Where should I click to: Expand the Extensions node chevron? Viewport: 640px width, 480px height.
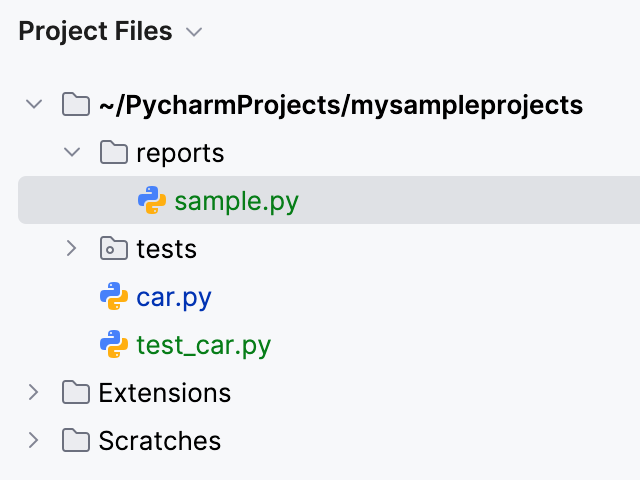point(34,392)
